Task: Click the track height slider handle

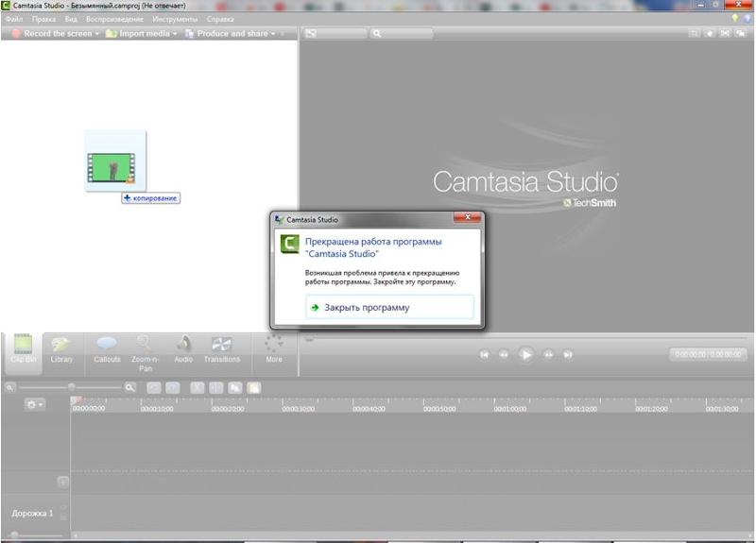Action: (14, 535)
